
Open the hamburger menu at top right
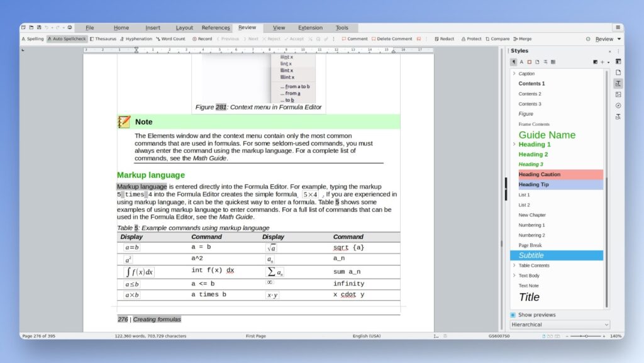tap(618, 28)
